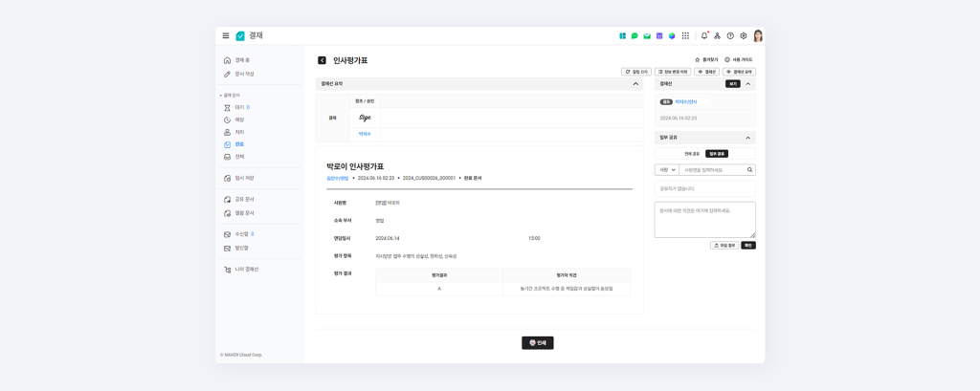Image resolution: width=980 pixels, height=391 pixels.
Task: Open the settings gear icon
Action: [x=744, y=36]
